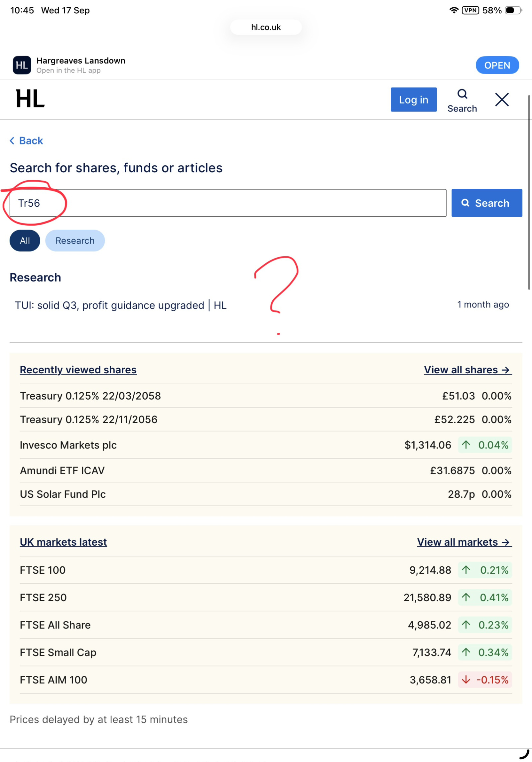Tap OPEN to launch HL app
532x762 pixels.
click(x=497, y=65)
